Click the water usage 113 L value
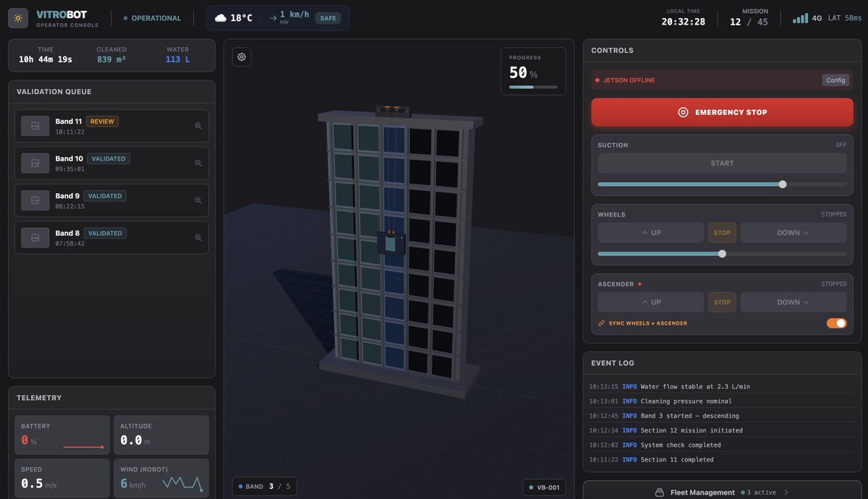The height and width of the screenshot is (499, 868). coord(177,59)
